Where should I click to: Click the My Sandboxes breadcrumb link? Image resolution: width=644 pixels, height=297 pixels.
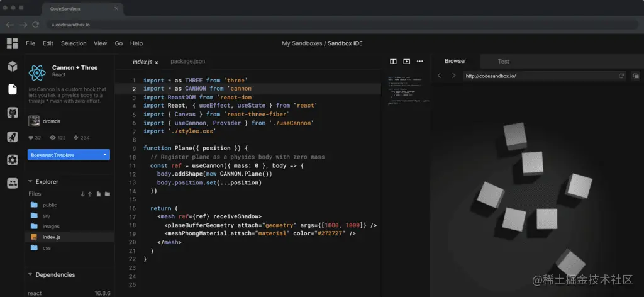coord(302,43)
